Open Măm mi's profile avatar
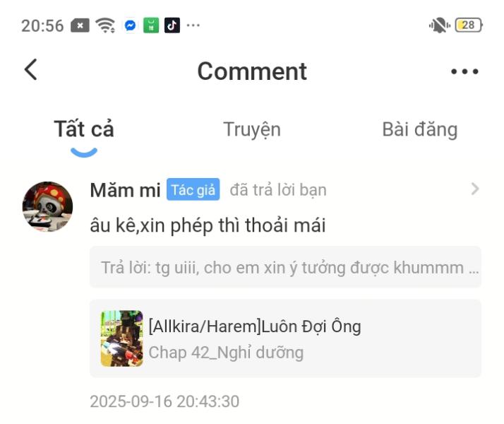Screen dimensions: 504x424 point(47,206)
